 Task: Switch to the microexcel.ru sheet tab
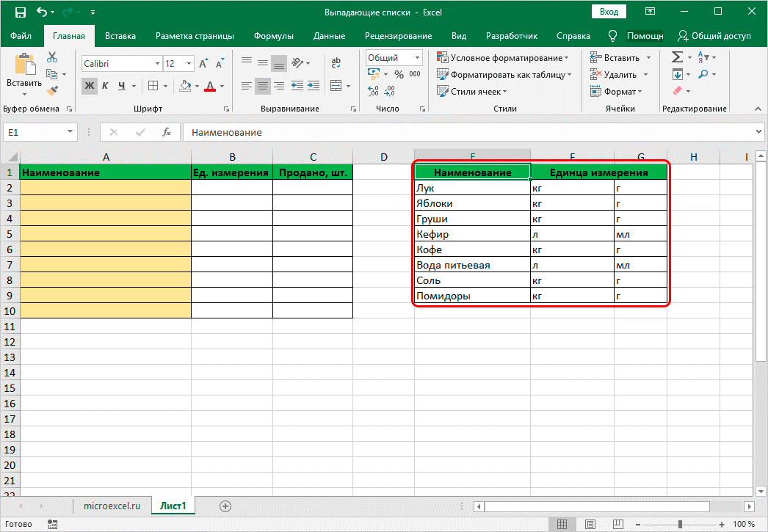point(112,506)
